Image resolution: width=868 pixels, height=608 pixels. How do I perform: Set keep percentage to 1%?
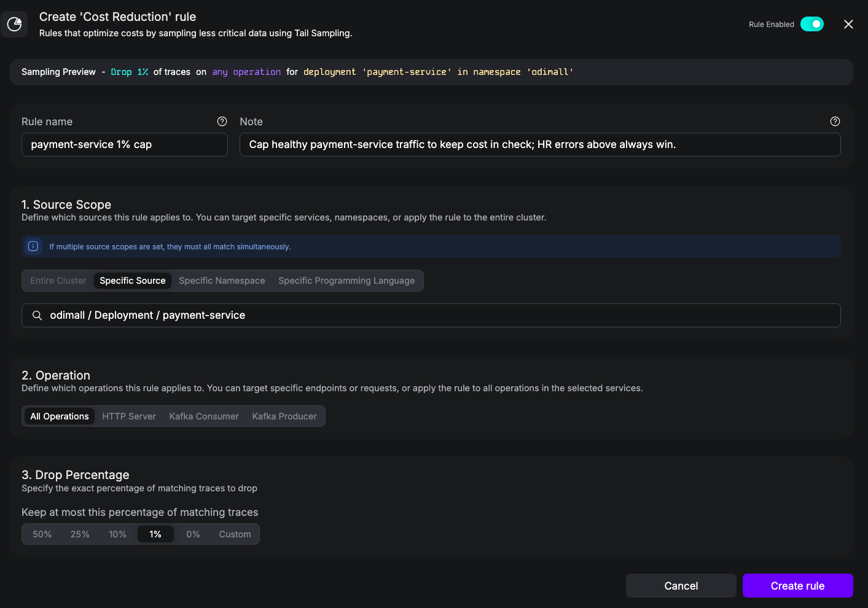pyautogui.click(x=155, y=534)
